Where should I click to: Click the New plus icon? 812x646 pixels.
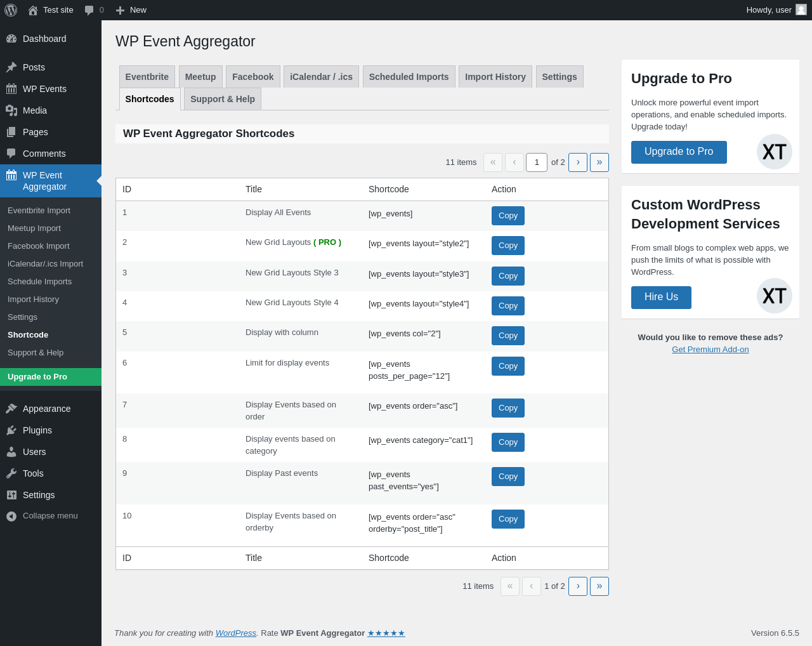point(120,10)
